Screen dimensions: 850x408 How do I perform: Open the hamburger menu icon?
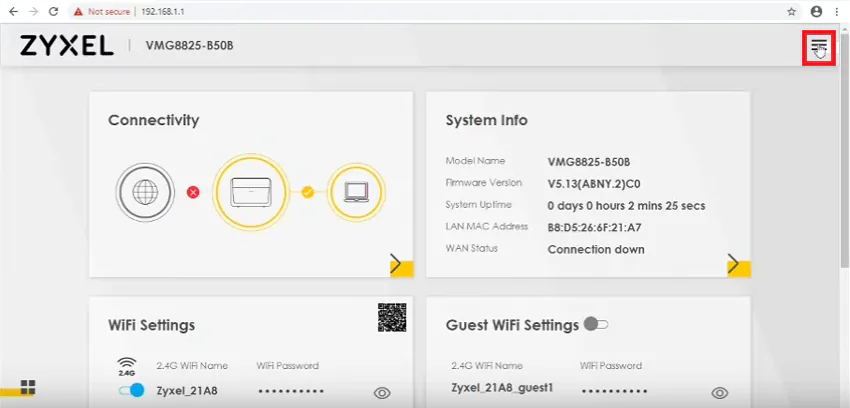819,47
